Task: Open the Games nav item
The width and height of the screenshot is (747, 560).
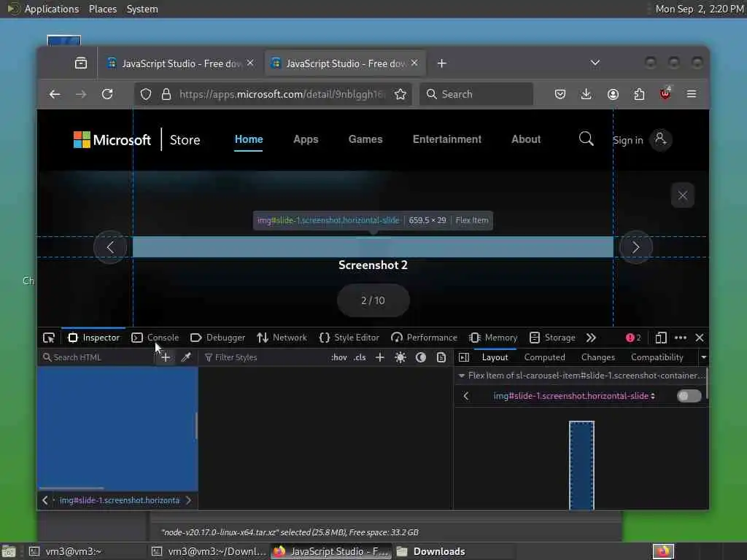Action: pos(365,139)
